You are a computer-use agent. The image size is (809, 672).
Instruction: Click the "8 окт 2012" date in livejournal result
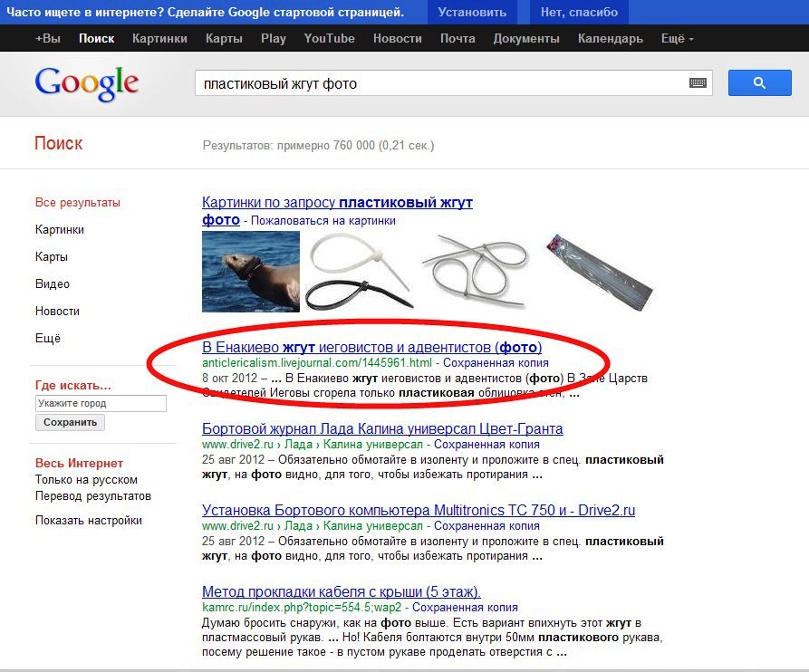[x=229, y=378]
